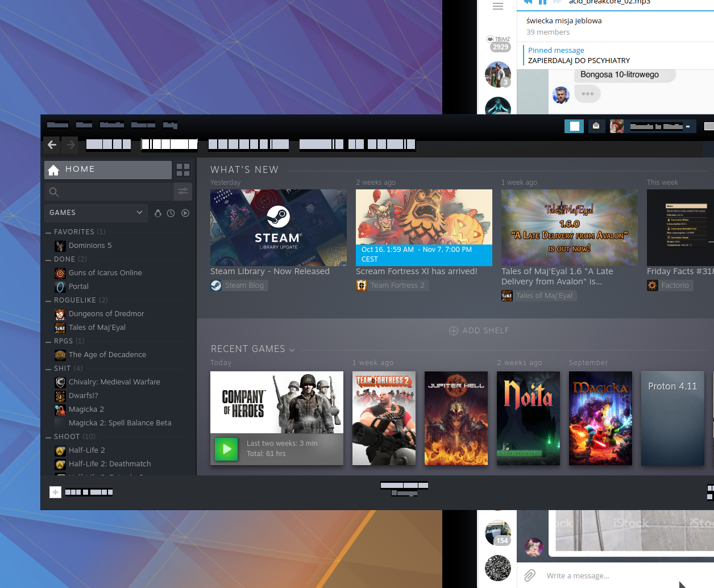Select Portal in the game list
The width and height of the screenshot is (714, 588).
pyautogui.click(x=78, y=287)
